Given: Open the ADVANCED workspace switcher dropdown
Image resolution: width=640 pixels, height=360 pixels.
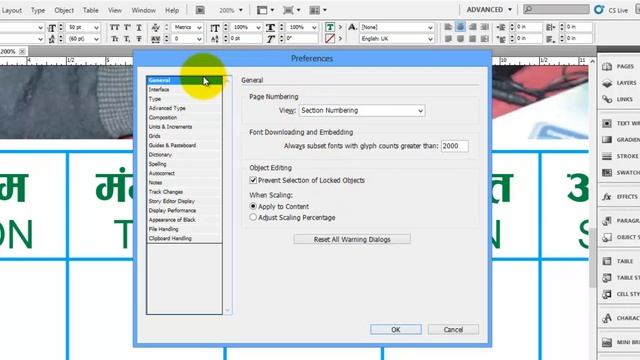Looking at the screenshot, I should click(489, 9).
